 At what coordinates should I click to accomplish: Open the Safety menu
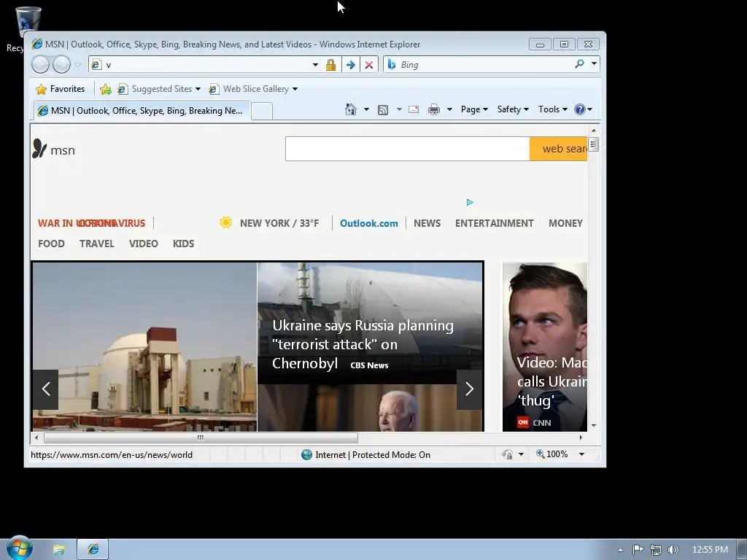513,109
